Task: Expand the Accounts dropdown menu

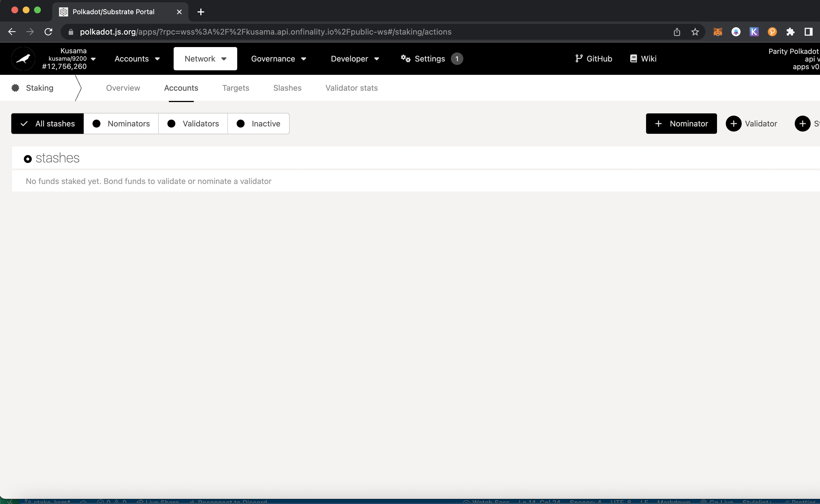Action: [137, 59]
